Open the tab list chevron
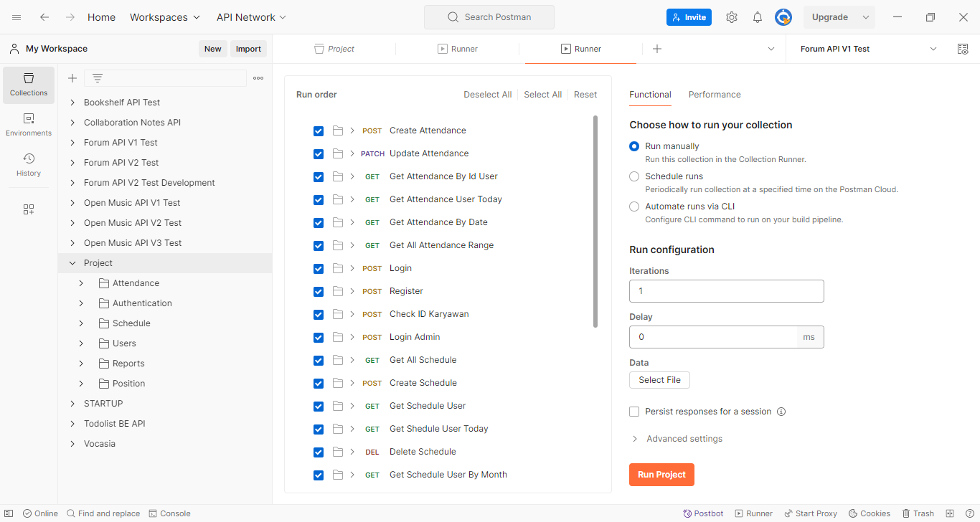980x522 pixels. (x=771, y=49)
